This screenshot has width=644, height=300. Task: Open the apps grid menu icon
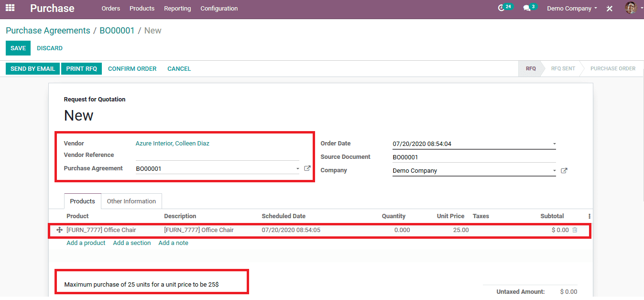[x=10, y=8]
